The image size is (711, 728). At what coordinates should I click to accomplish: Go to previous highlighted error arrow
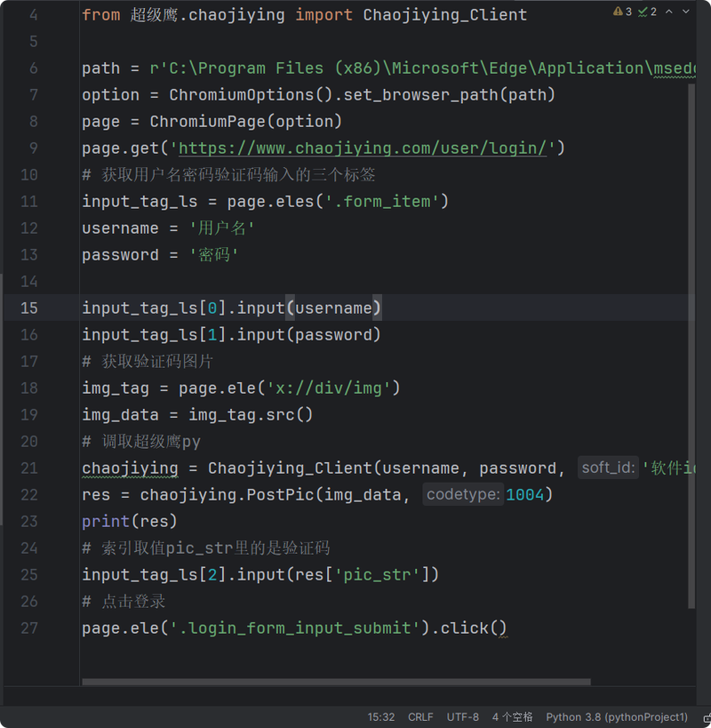click(x=668, y=12)
